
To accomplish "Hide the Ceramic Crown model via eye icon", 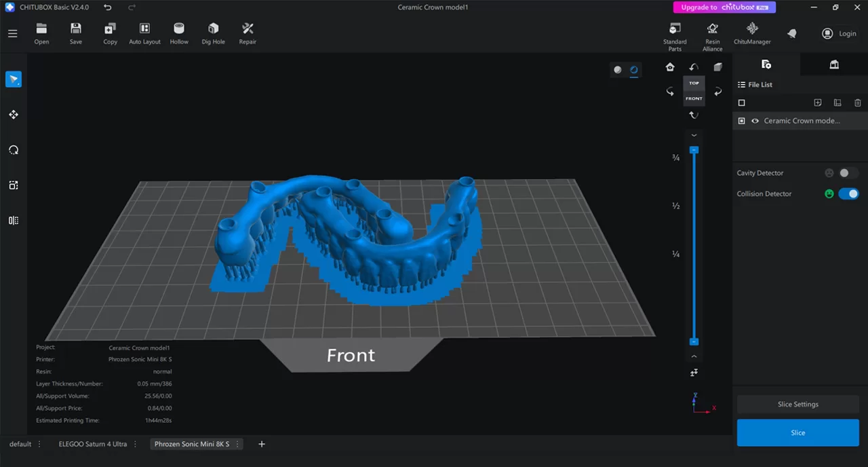I will pos(755,121).
